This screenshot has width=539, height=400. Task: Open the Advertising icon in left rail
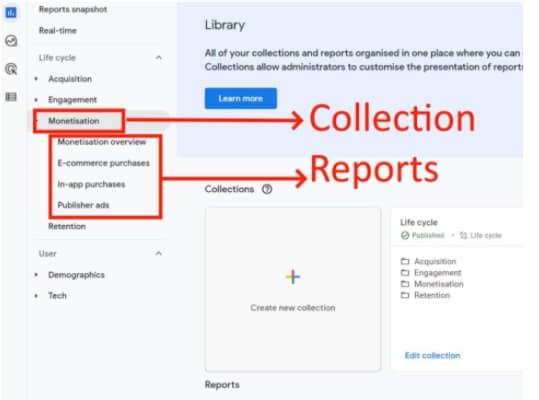coord(11,69)
